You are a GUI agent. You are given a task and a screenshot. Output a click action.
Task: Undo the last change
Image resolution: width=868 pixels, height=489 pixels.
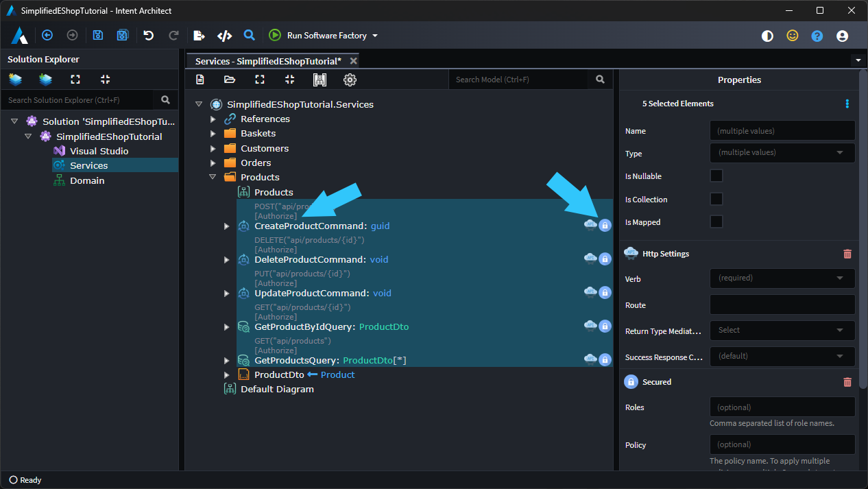tap(148, 36)
